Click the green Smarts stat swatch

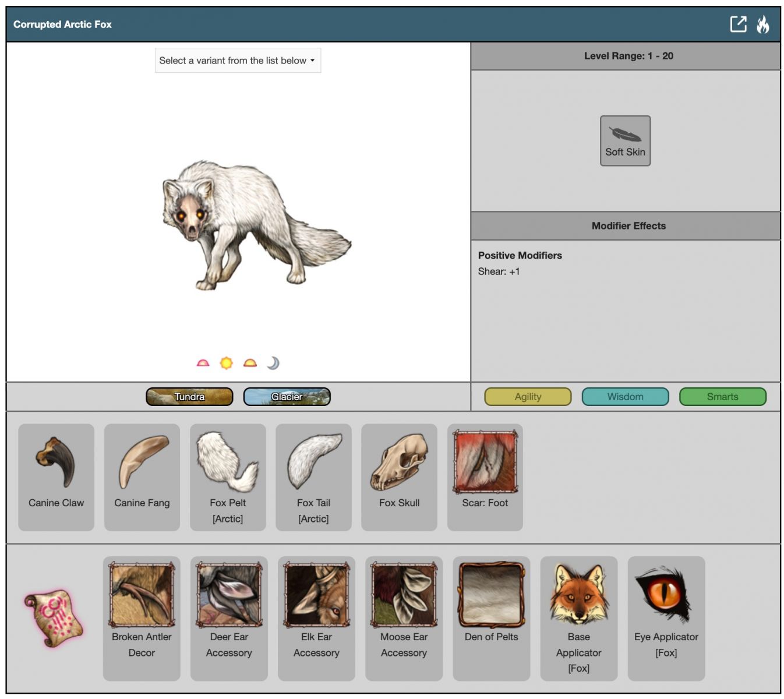coord(722,397)
